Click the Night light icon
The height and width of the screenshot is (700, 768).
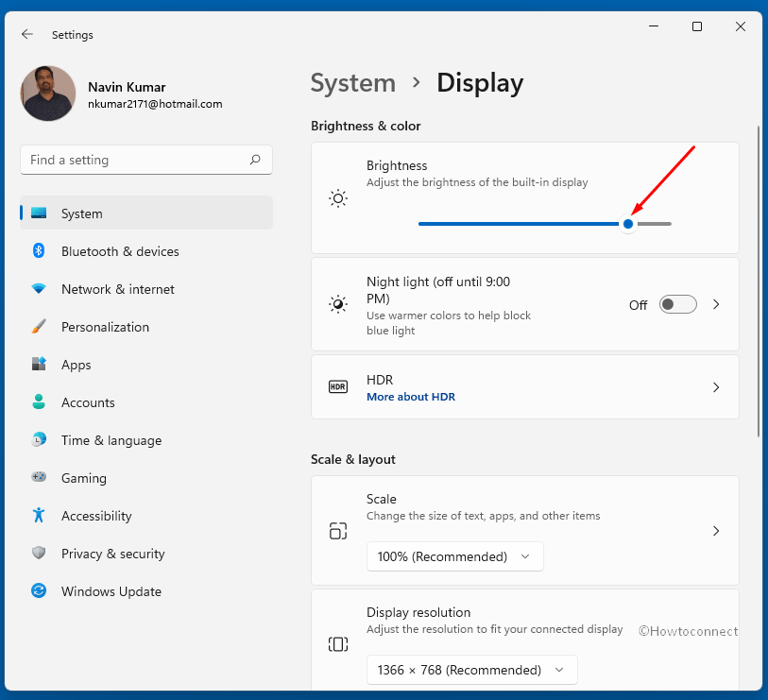tap(338, 304)
